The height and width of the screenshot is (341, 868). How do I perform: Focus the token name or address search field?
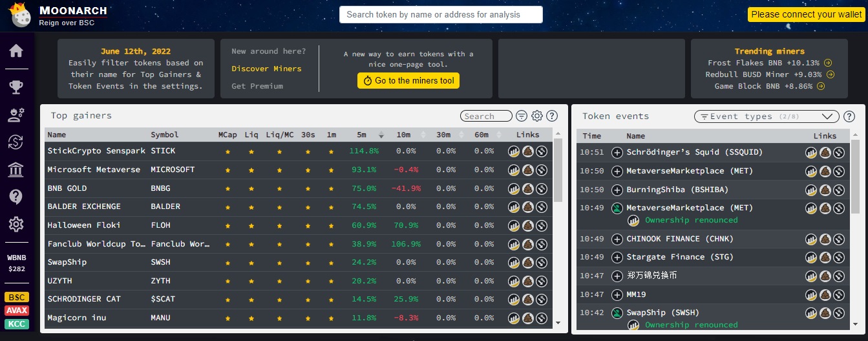pos(441,14)
